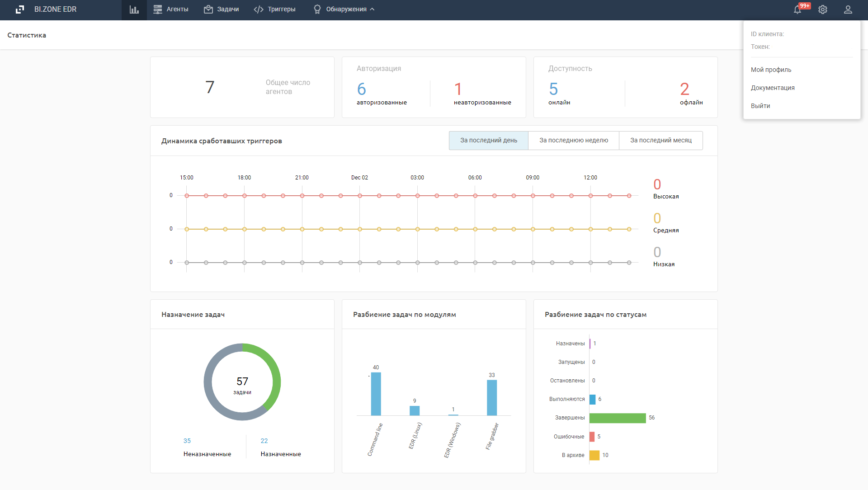The image size is (868, 490).
Task: Select the 'За последний день' period
Action: pos(488,141)
